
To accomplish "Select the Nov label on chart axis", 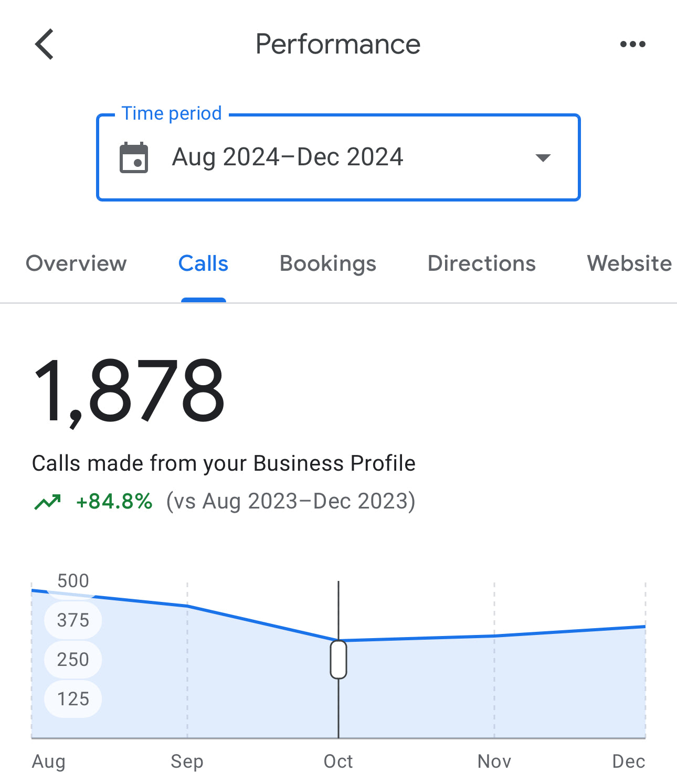I will tap(494, 761).
